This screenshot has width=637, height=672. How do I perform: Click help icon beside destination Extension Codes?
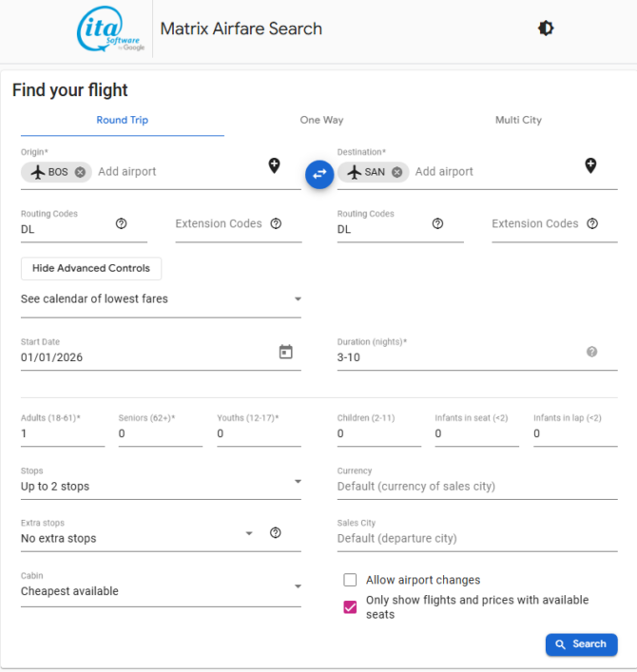click(x=592, y=224)
